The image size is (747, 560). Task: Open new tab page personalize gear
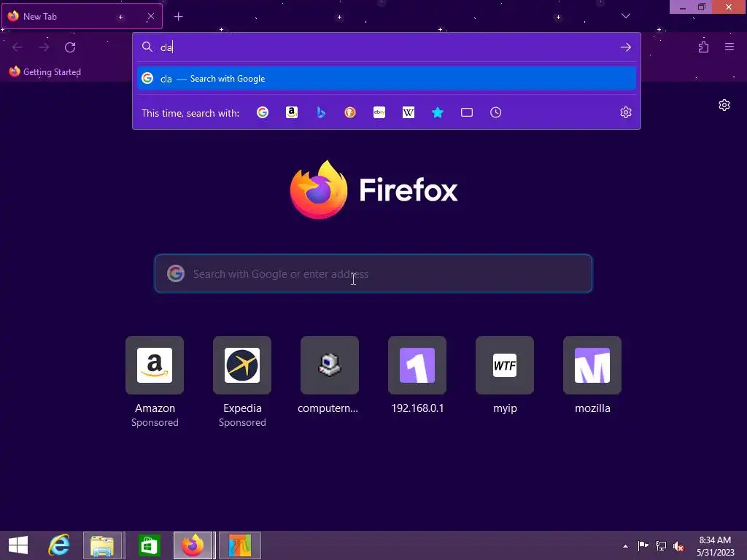[x=724, y=105]
